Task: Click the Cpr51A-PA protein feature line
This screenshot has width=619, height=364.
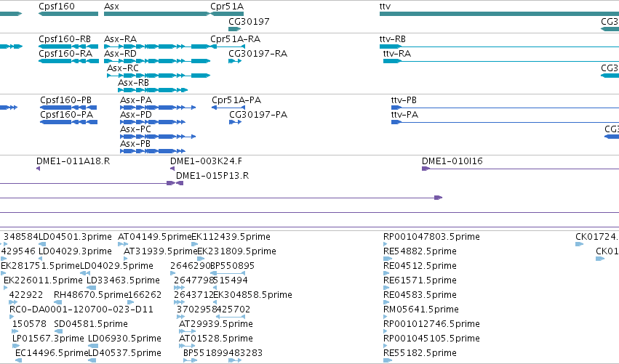Action: [x=228, y=108]
